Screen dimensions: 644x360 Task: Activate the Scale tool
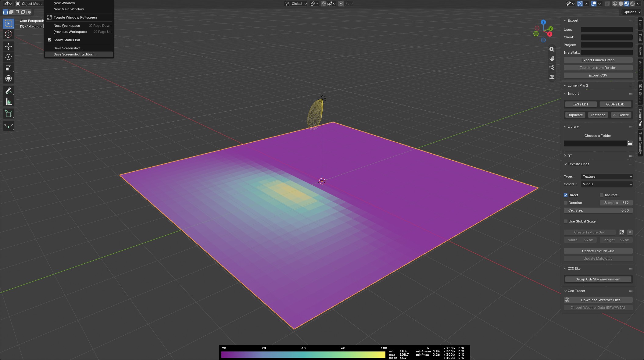coord(9,68)
